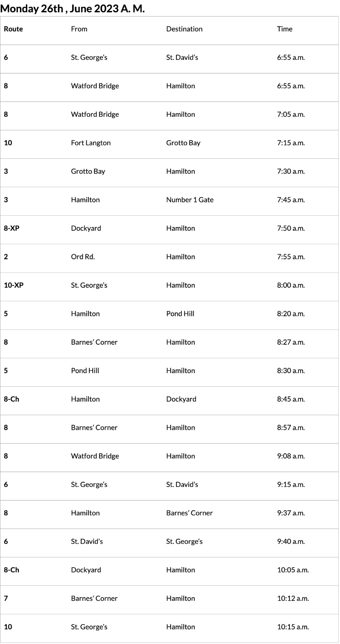This screenshot has height=644, width=340.
Task: Select the Ord Rd. departure cell
Action: point(83,256)
